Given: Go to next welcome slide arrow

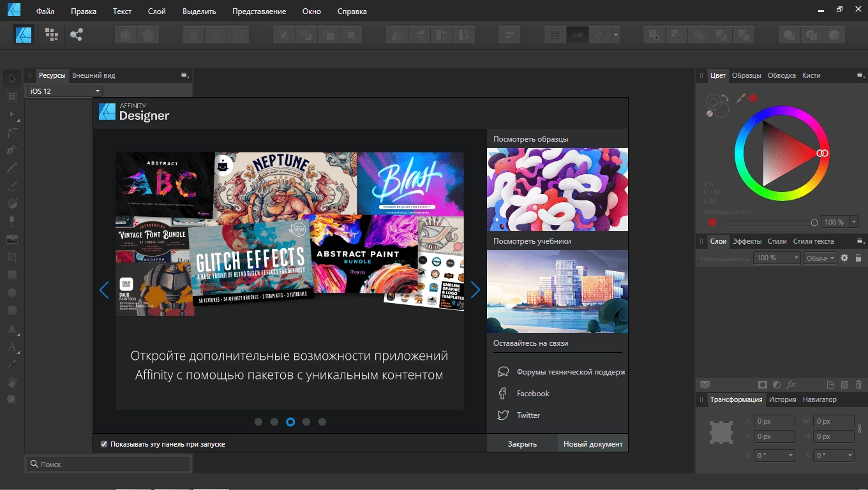Looking at the screenshot, I should click(x=475, y=290).
